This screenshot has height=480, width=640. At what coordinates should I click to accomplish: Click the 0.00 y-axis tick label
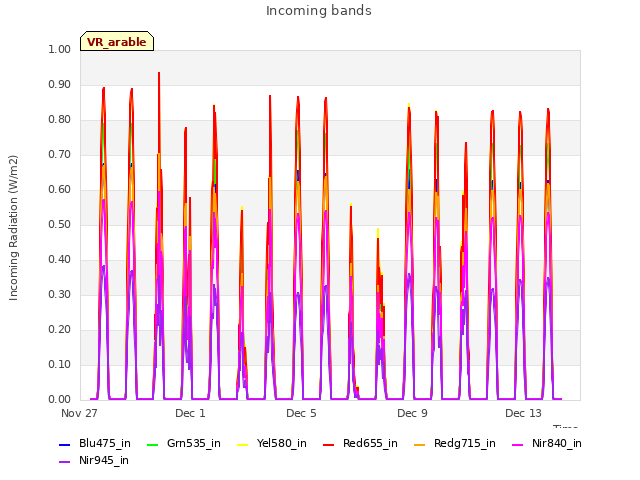click(x=60, y=400)
